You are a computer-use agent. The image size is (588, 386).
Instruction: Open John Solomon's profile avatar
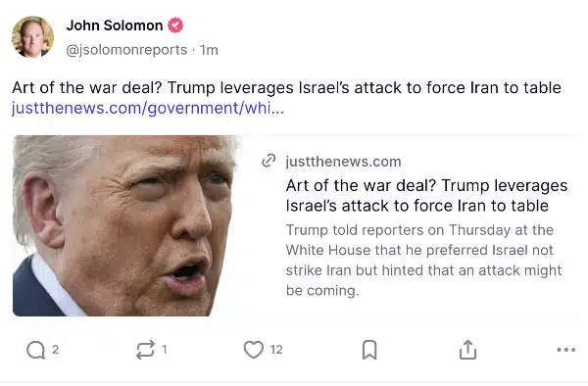32,36
